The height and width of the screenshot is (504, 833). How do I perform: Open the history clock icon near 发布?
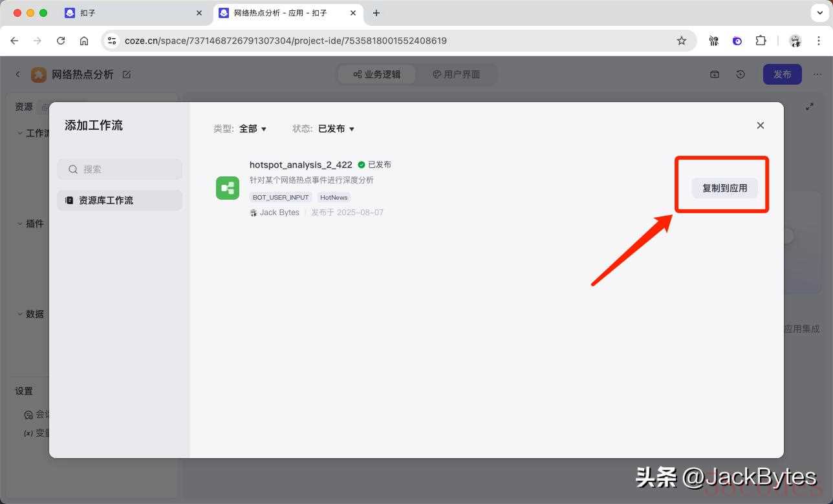click(x=741, y=74)
